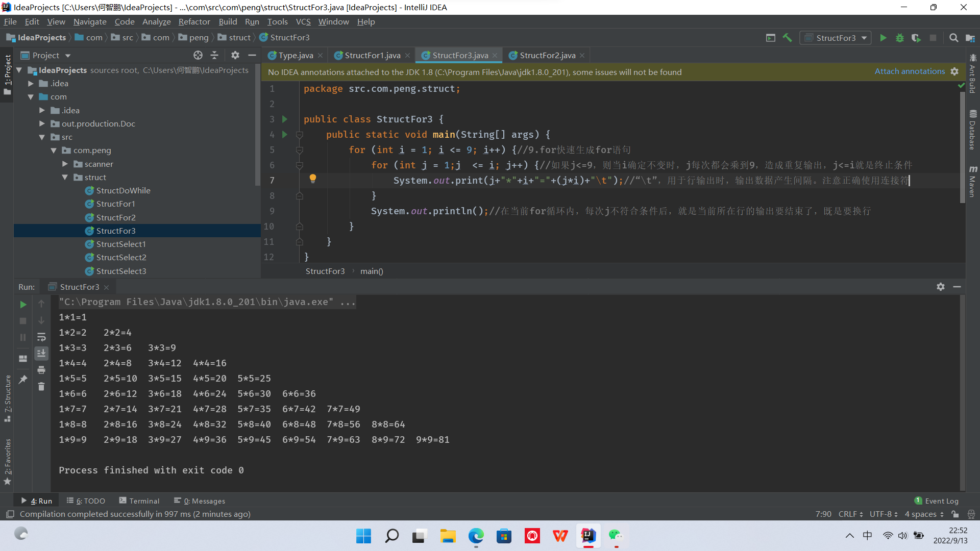The image size is (980, 551).
Task: Toggle soft-wrap in Run console
Action: point(41,337)
